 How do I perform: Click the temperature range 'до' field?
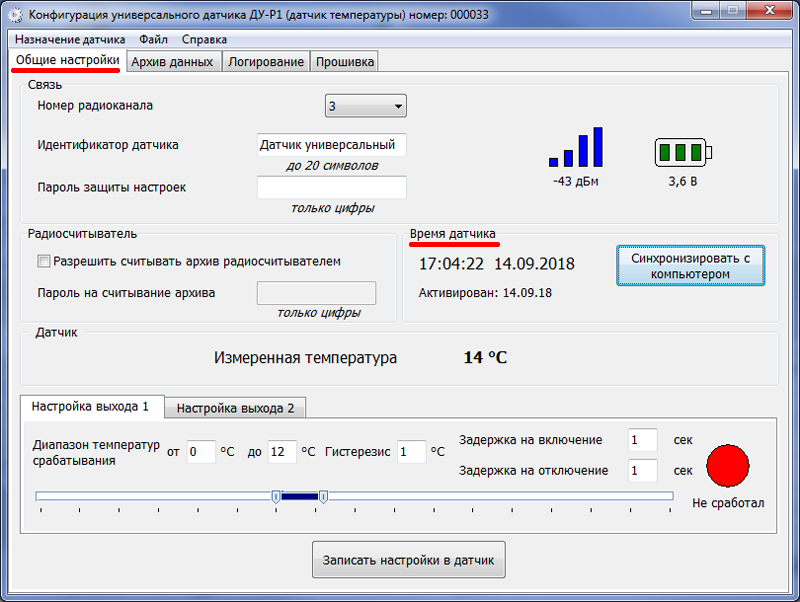(282, 452)
